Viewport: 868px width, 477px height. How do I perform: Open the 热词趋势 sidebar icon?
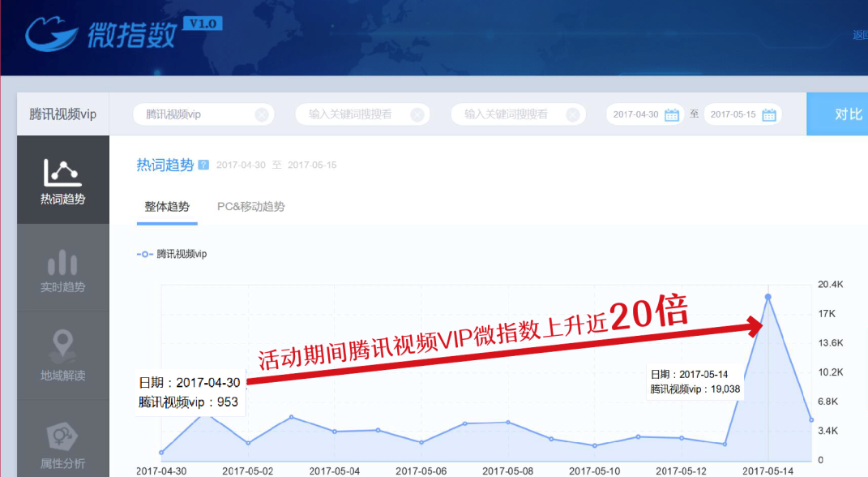click(62, 173)
